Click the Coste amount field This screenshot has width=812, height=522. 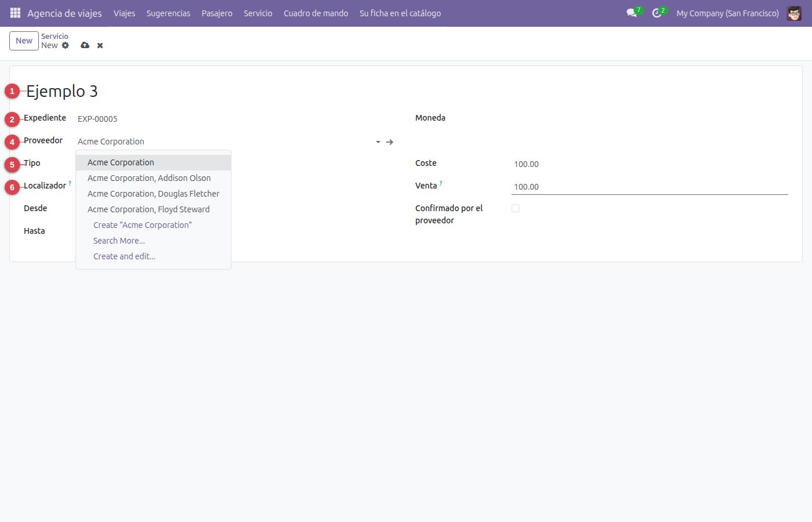pyautogui.click(x=650, y=164)
